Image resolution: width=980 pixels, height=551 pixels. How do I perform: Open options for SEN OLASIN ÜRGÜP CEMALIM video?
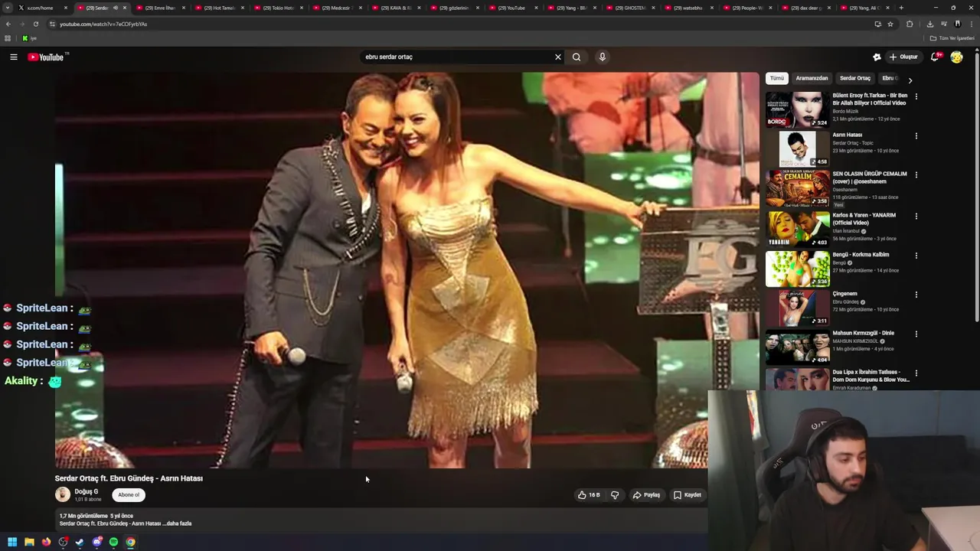[x=916, y=174]
